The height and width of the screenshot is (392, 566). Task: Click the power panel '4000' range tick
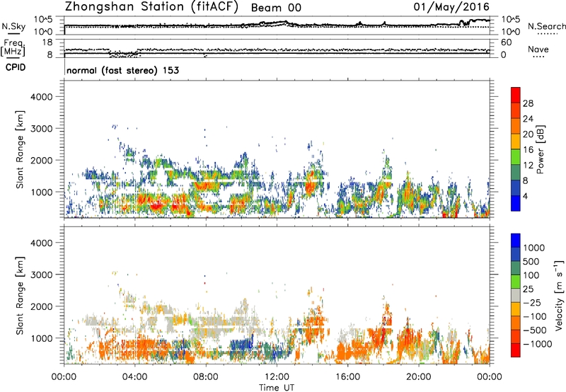(42, 97)
